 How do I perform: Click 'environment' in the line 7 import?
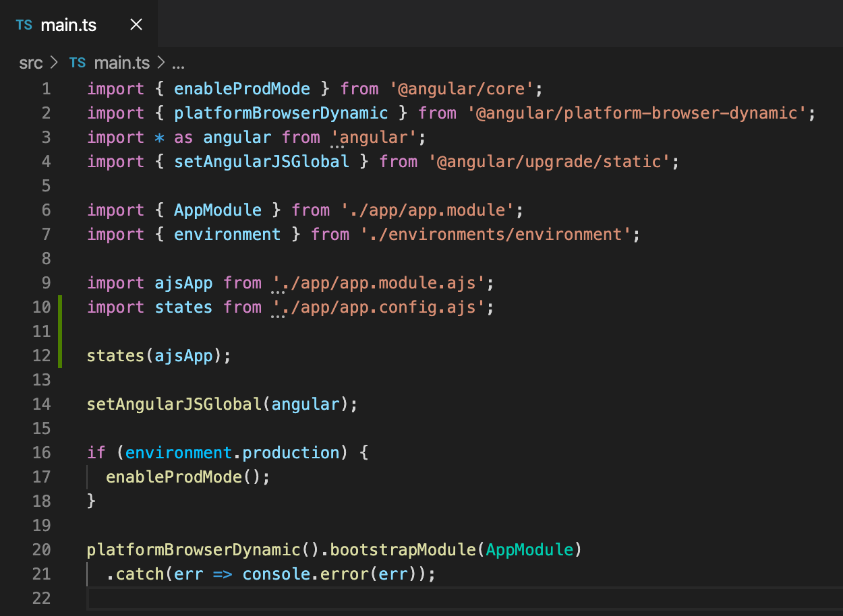click(x=227, y=235)
